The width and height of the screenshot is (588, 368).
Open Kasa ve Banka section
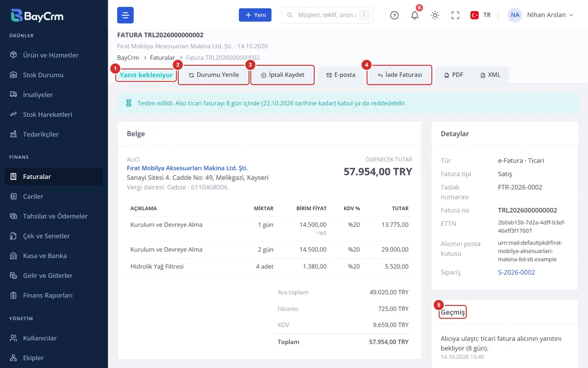[54, 256]
